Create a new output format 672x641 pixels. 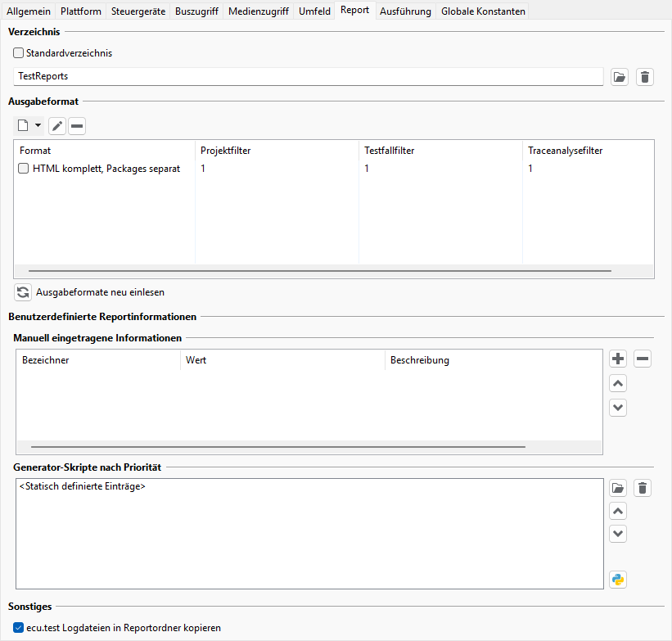click(23, 125)
